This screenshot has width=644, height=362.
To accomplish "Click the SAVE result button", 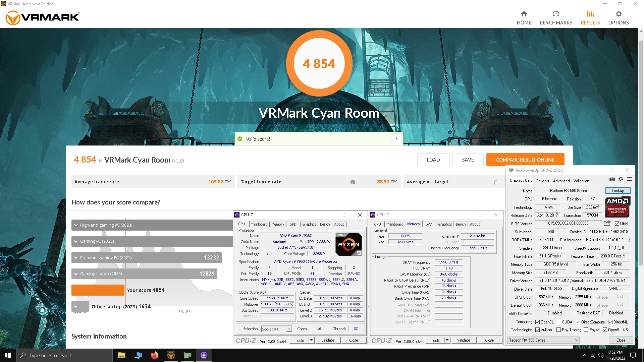I will point(468,160).
